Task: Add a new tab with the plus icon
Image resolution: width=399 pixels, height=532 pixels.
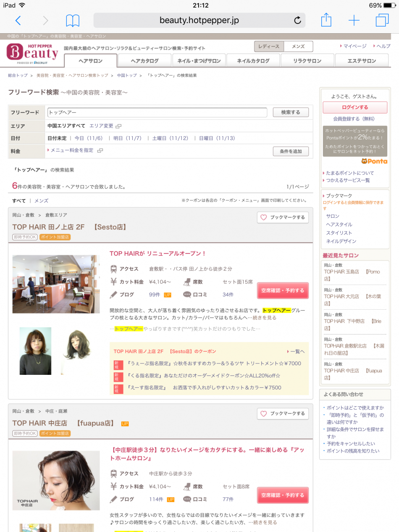Action: click(354, 20)
